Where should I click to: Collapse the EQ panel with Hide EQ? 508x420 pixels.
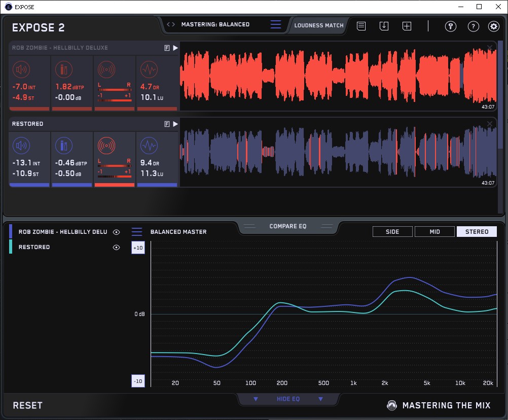(288, 399)
